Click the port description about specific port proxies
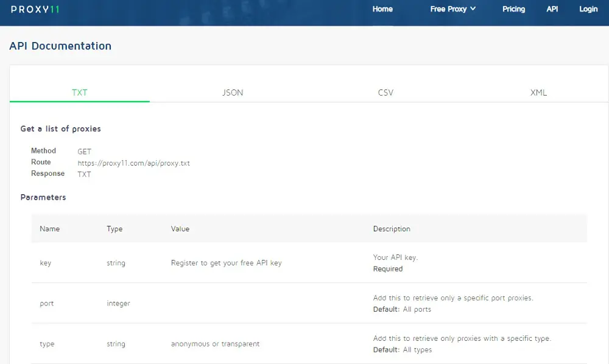 click(x=453, y=298)
